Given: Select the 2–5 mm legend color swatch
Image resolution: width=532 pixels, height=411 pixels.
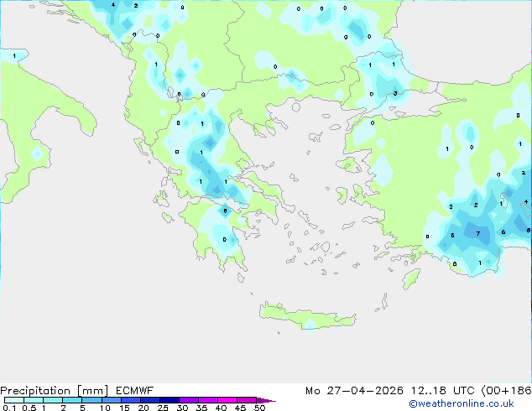Looking at the screenshot, I should 72,400.
